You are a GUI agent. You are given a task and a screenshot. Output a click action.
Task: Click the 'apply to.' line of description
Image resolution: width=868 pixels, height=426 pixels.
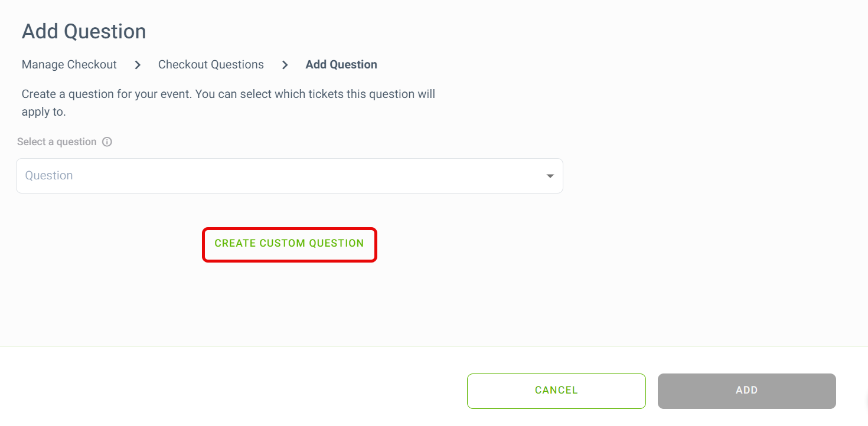pos(44,112)
